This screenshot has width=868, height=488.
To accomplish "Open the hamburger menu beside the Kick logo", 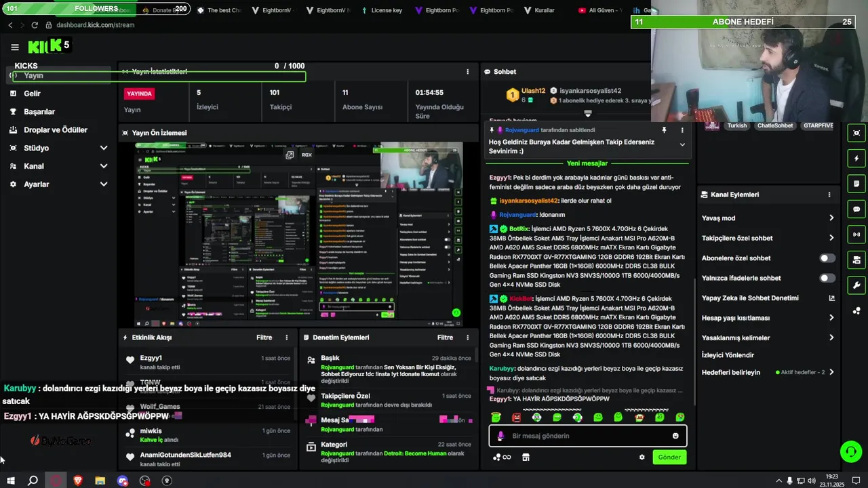I will [x=15, y=47].
